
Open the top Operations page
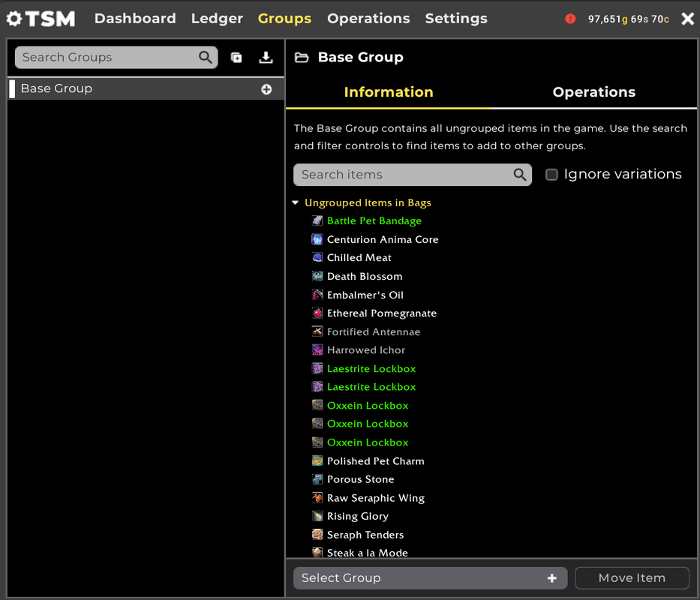(x=368, y=18)
